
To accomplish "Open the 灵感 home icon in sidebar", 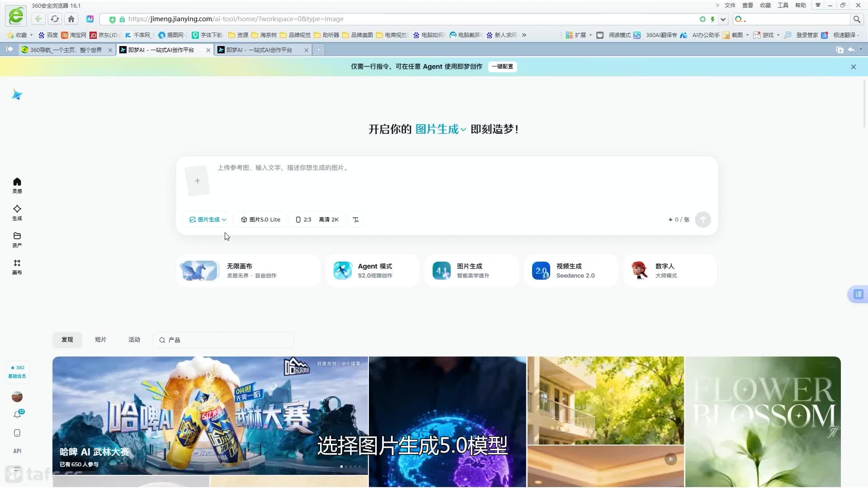I will [17, 185].
